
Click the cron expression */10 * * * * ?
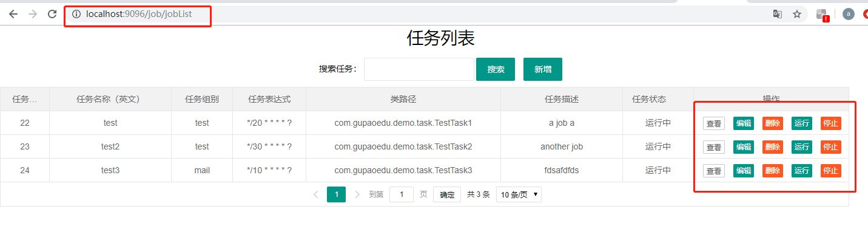coord(269,170)
